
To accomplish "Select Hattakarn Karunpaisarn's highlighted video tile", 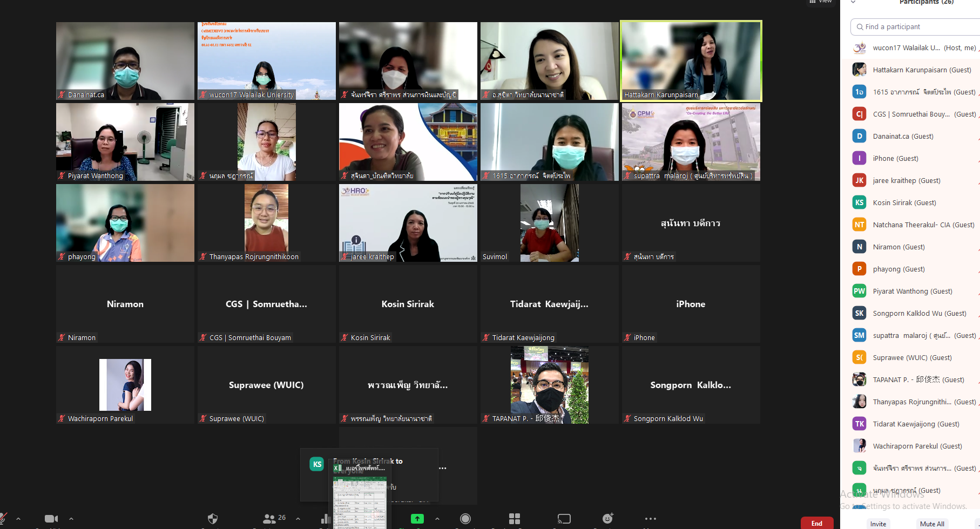I will point(691,61).
